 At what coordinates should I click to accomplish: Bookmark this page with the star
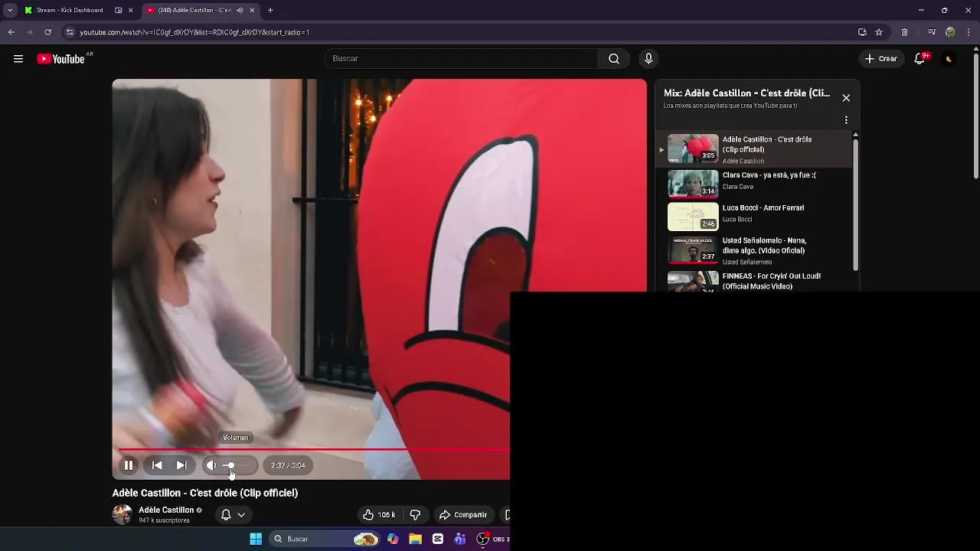click(879, 32)
